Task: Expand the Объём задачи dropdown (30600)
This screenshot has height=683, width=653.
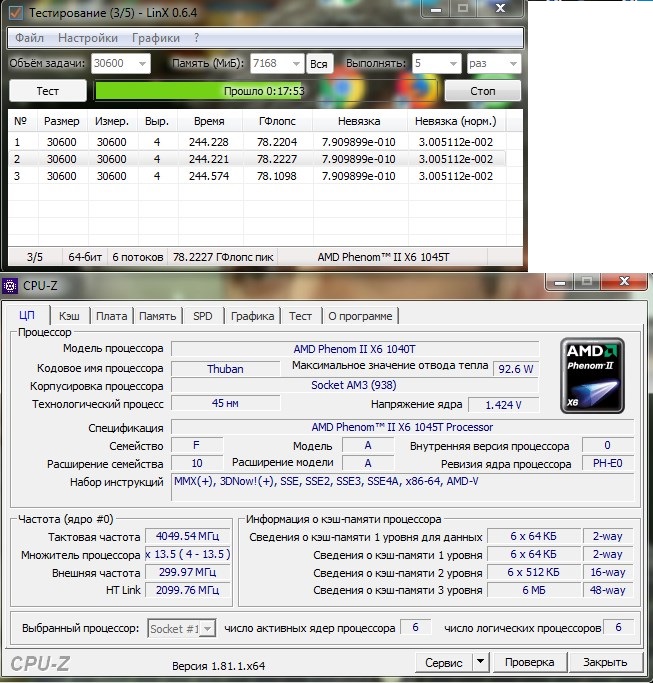Action: 142,64
